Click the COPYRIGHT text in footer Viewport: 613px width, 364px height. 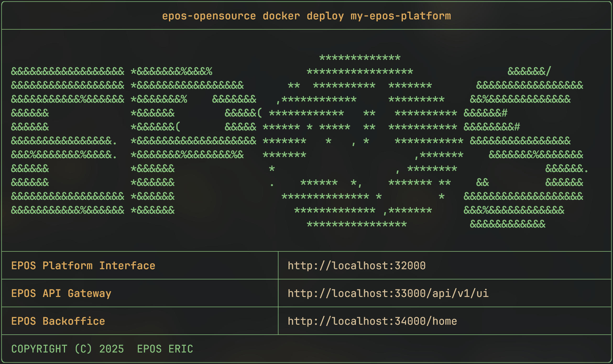point(39,349)
